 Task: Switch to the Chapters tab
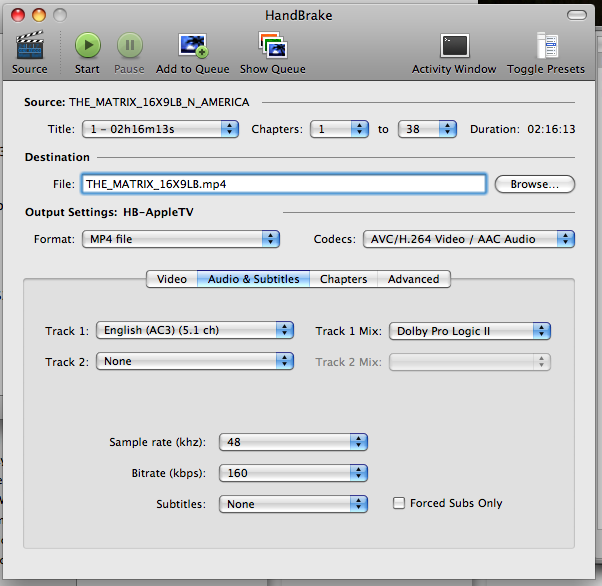[x=344, y=279]
